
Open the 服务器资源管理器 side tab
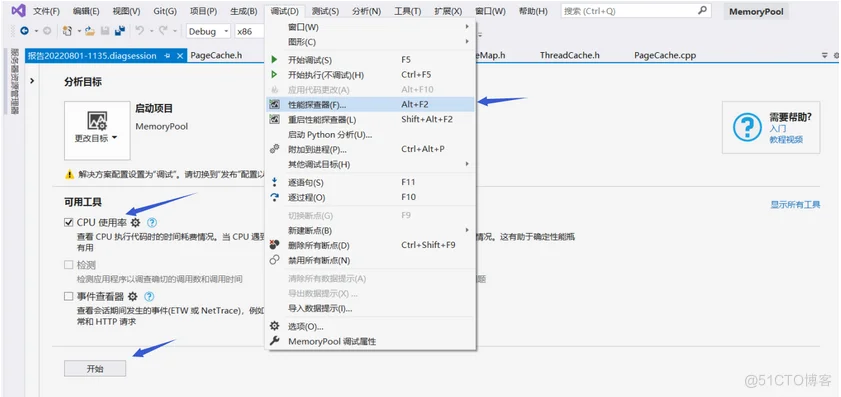tap(14, 82)
